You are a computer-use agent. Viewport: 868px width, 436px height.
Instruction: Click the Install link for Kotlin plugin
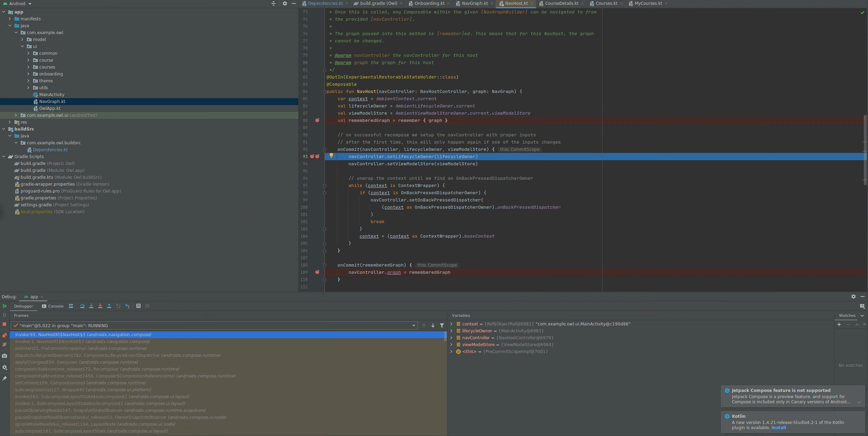(x=778, y=428)
